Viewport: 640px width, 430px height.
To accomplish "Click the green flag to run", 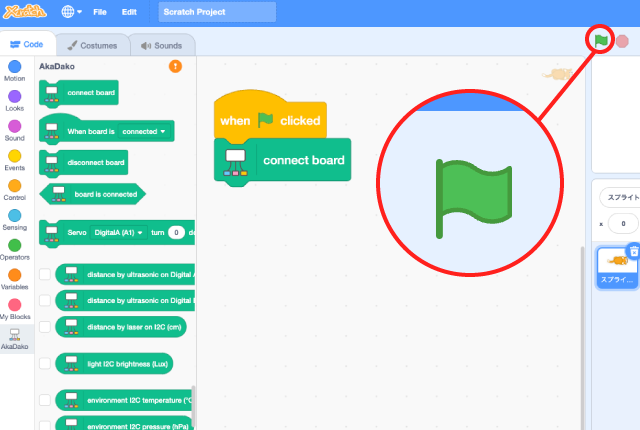I will pos(601,40).
